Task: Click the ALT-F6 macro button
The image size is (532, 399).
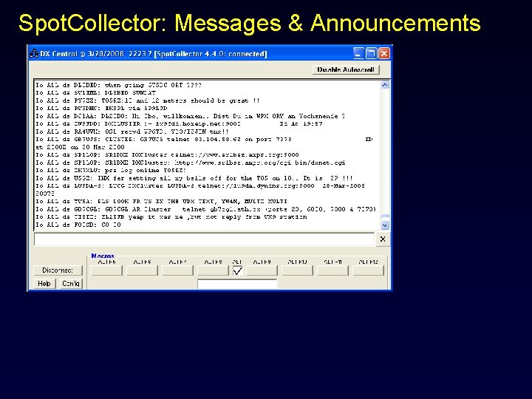Action: pos(142,270)
